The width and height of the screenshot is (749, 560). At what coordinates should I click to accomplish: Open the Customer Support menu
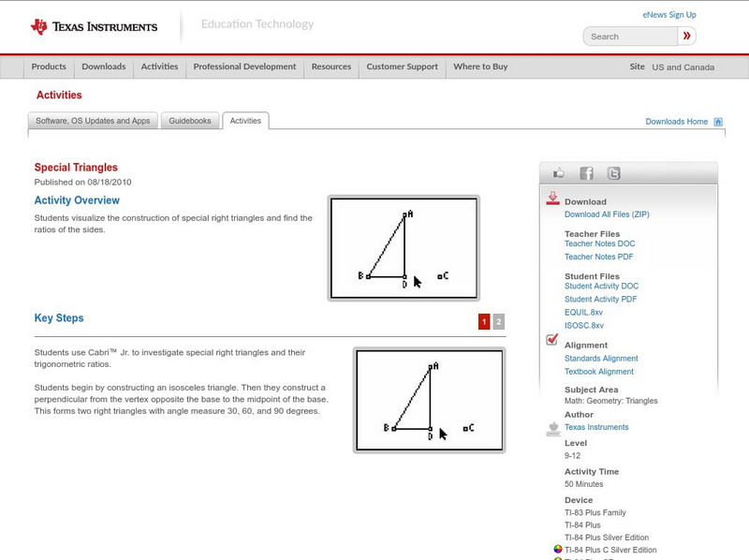point(402,66)
